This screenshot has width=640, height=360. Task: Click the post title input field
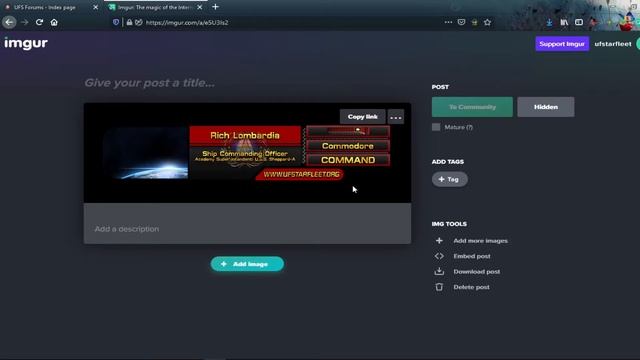(x=247, y=83)
